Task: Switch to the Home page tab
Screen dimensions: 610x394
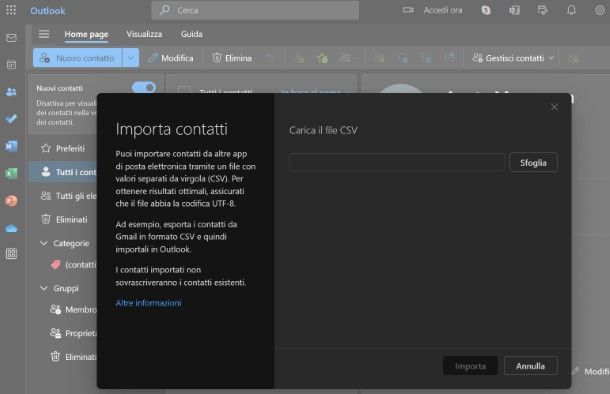Action: [x=86, y=34]
